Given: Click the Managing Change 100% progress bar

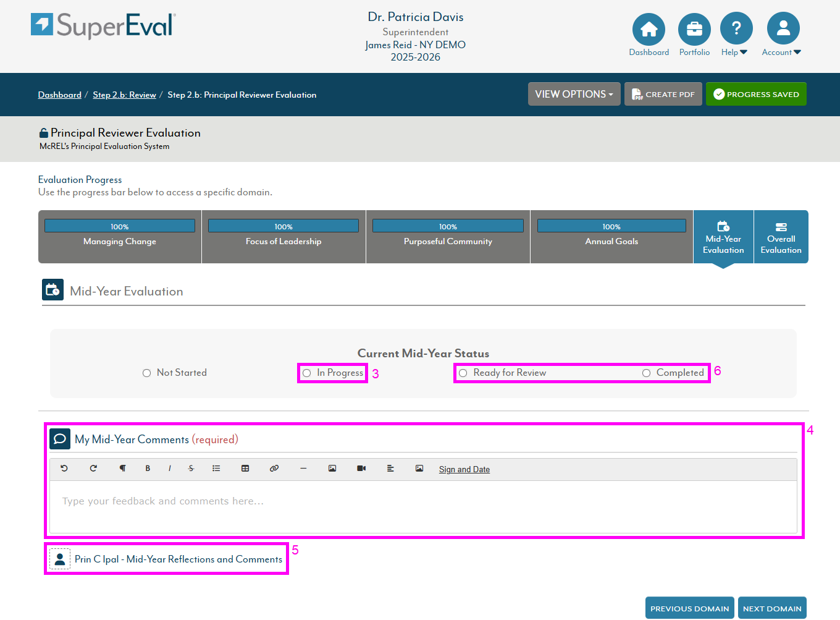Looking at the screenshot, I should (x=120, y=226).
